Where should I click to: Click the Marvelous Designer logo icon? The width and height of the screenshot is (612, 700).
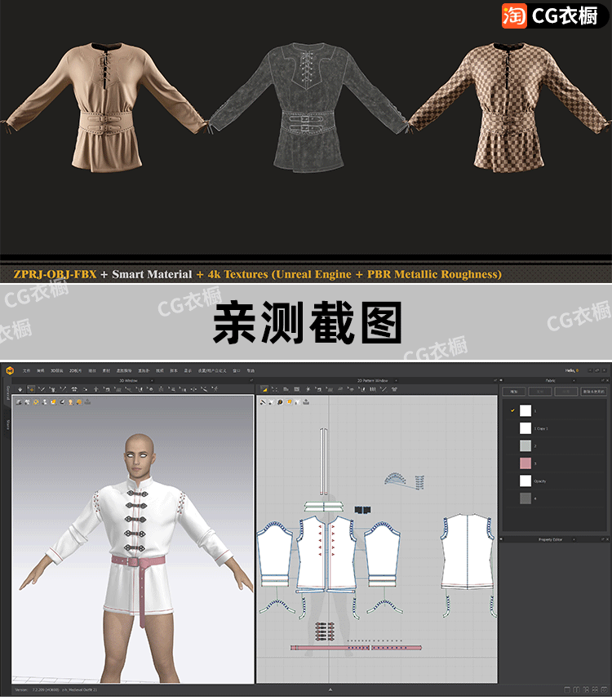10,370
